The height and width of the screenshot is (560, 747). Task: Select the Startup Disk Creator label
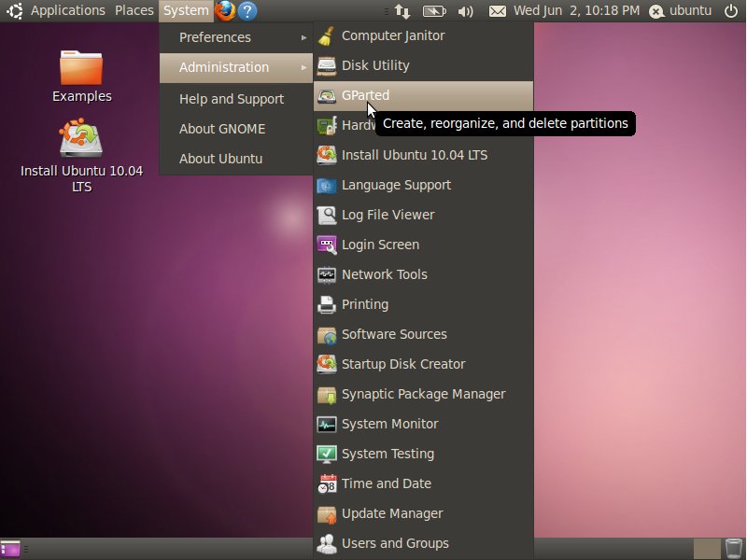point(403,364)
